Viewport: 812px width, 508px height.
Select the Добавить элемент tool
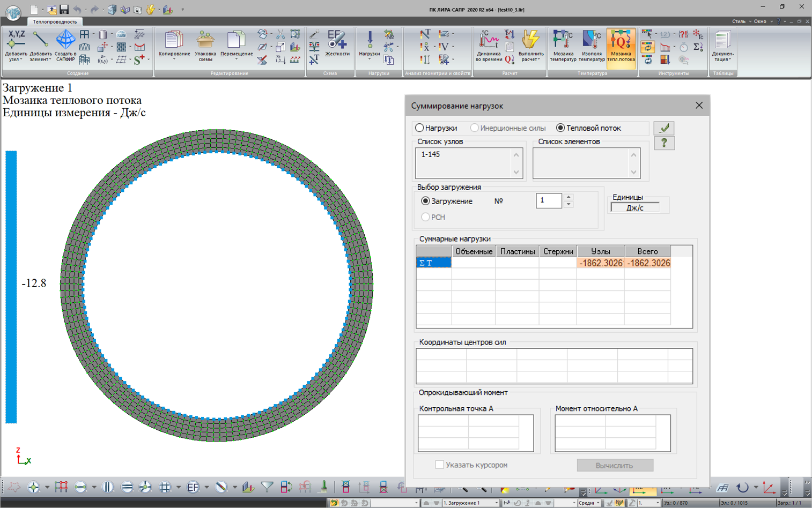point(40,45)
